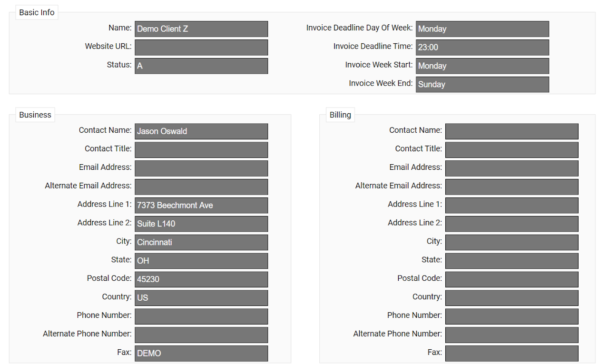The width and height of the screenshot is (609, 364).
Task: Focus the Billing Address Line 1 field
Action: [x=512, y=205]
